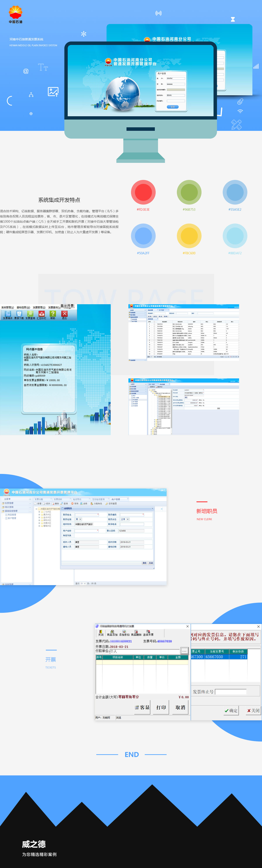The height and width of the screenshot is (868, 262).
Task: Click the 取消 cancel button
Action: tap(180, 707)
